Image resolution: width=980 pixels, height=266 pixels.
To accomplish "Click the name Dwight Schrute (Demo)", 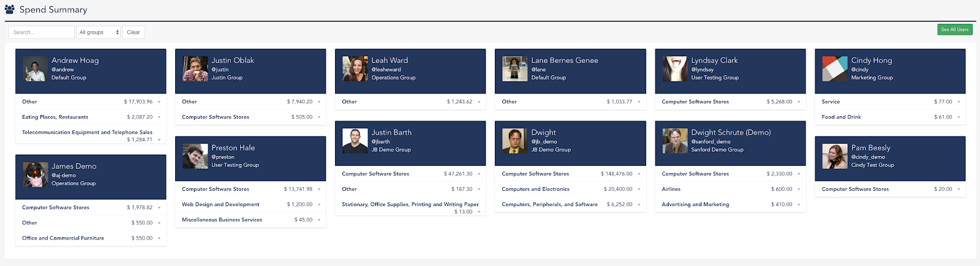I will tap(731, 133).
